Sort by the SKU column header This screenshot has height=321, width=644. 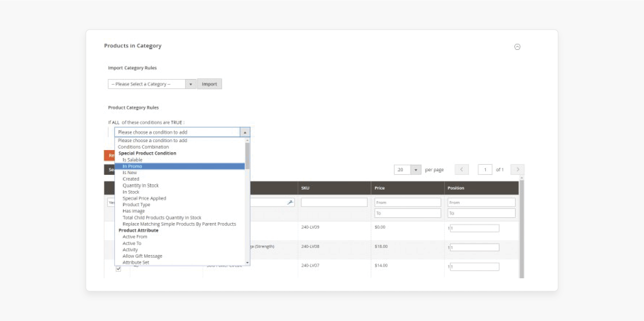point(305,188)
